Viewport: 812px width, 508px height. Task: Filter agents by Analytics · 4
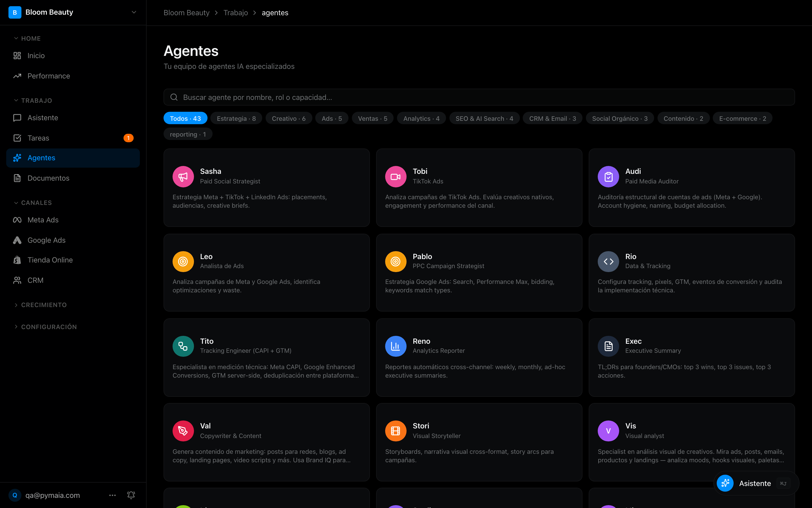point(422,118)
